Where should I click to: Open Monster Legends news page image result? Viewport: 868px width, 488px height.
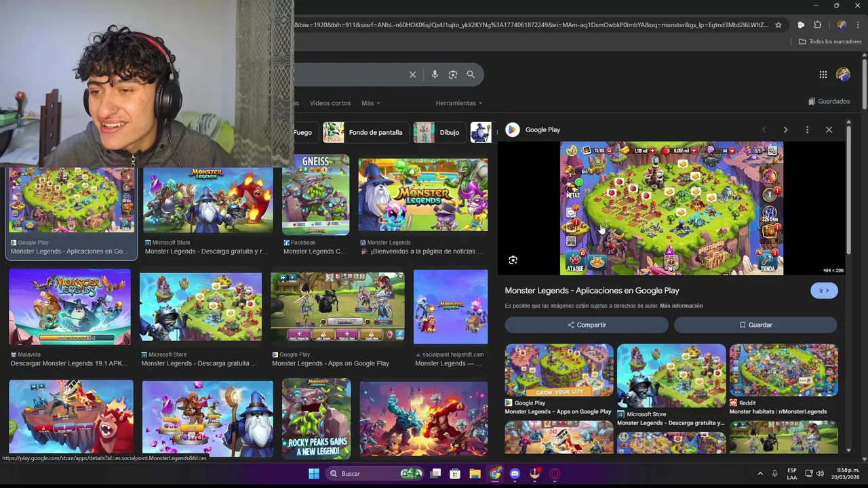[x=423, y=195]
